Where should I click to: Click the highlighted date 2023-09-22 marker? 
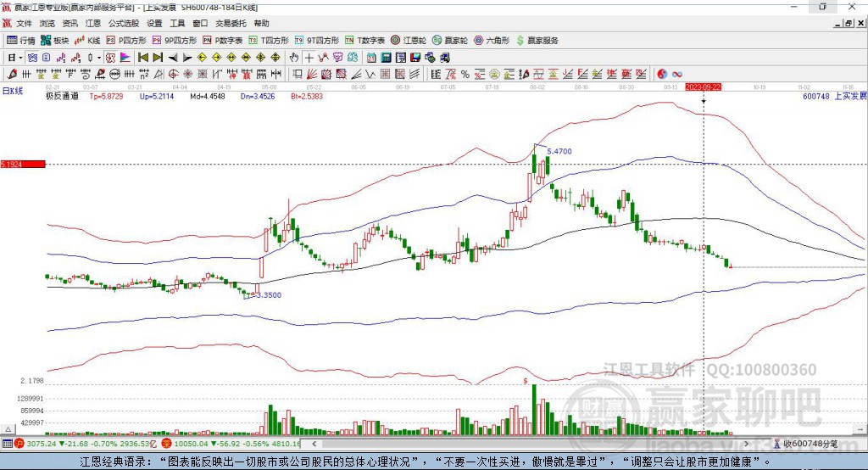click(703, 87)
